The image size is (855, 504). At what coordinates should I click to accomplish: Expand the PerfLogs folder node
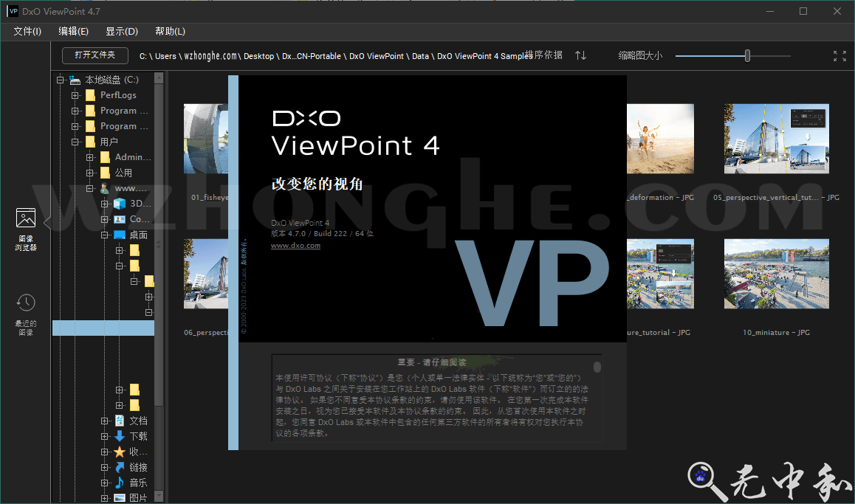point(75,95)
